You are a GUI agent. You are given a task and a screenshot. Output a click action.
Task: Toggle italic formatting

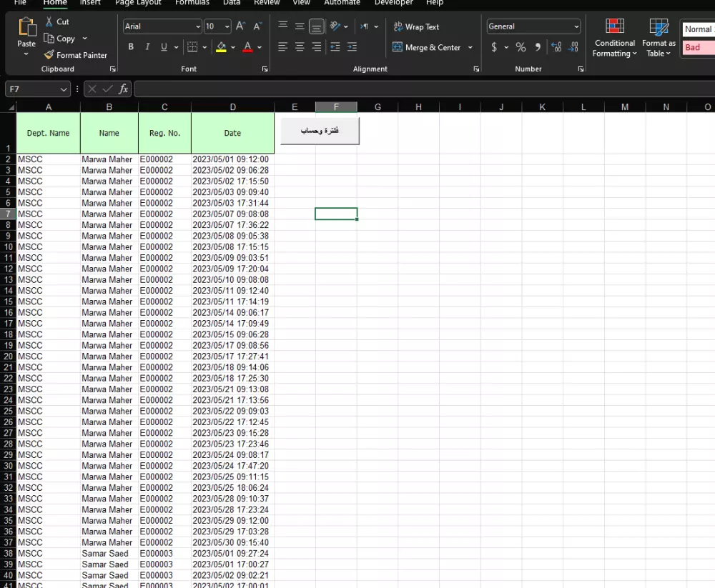[x=148, y=46]
